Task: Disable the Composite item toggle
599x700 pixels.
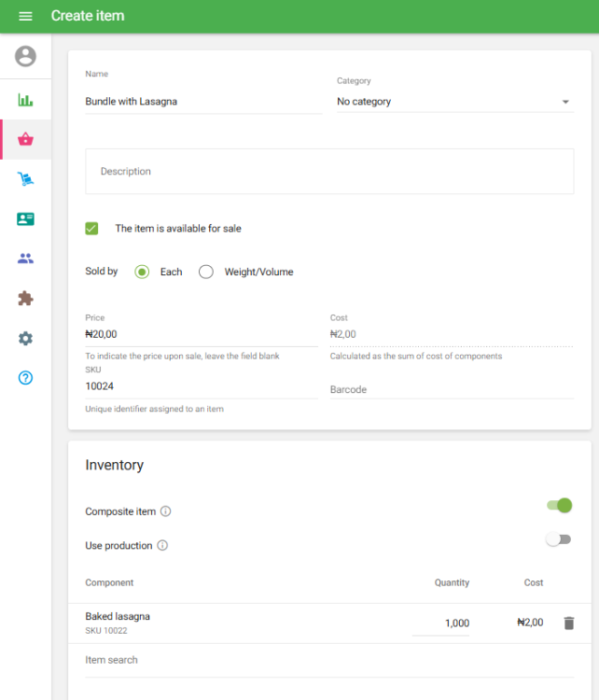Action: 559,506
